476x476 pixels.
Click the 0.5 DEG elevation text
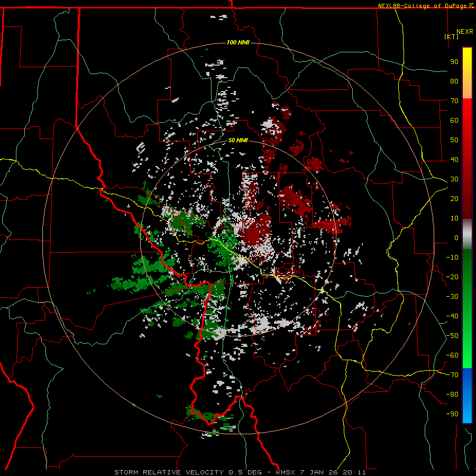(245, 472)
